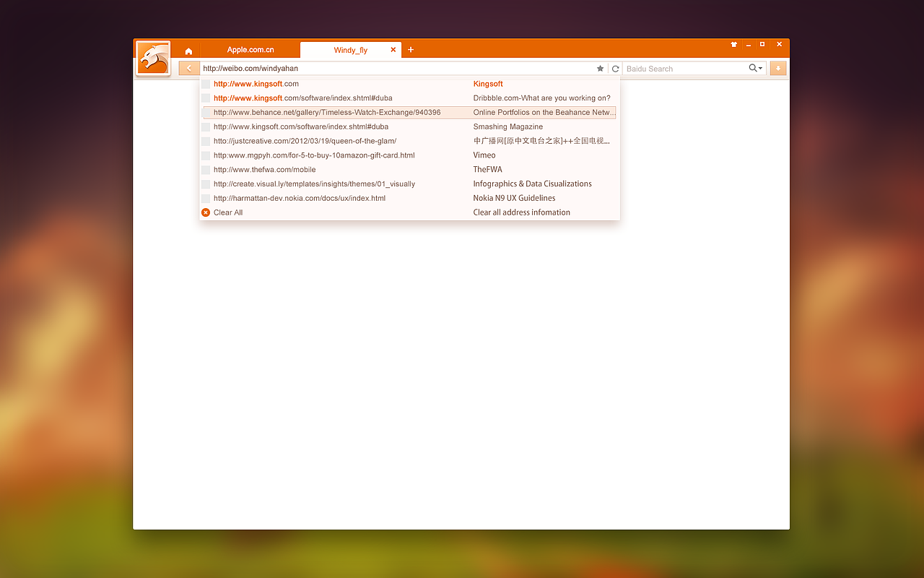Screen dimensions: 924x578
Task: Close the Windy_fly tab
Action: tap(393, 50)
